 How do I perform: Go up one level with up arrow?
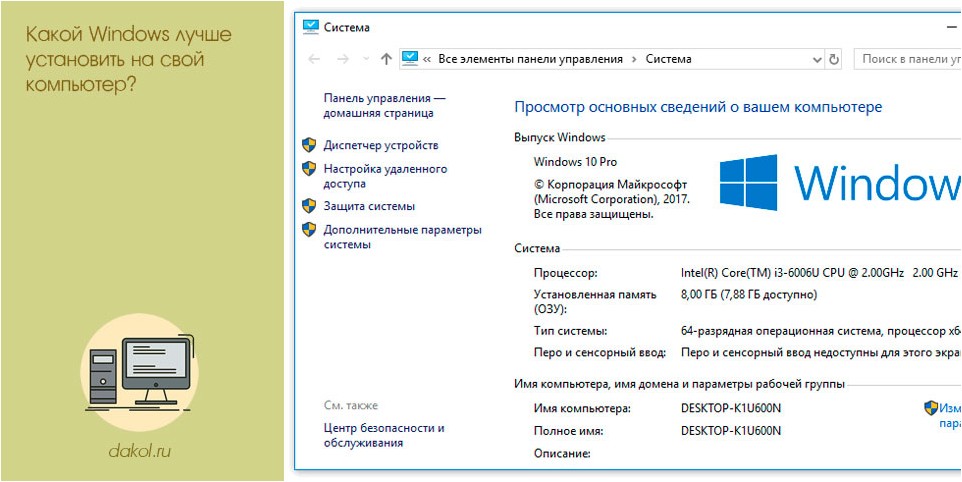(x=386, y=59)
